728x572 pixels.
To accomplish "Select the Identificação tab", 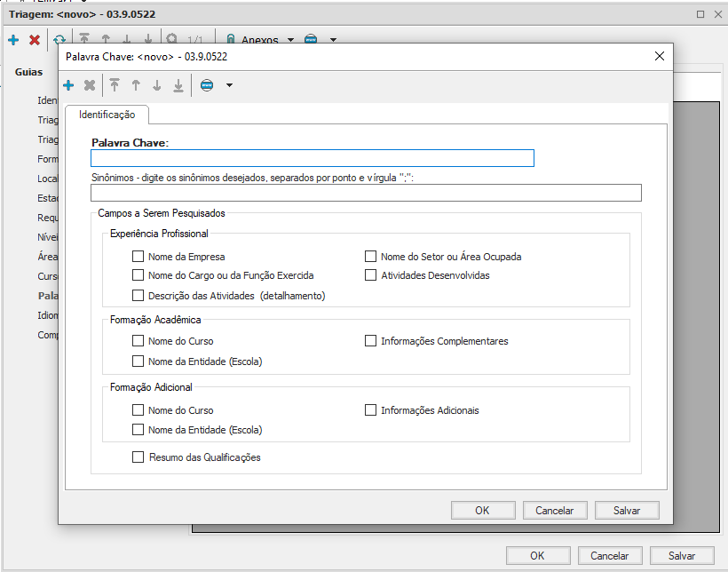I will pos(107,115).
